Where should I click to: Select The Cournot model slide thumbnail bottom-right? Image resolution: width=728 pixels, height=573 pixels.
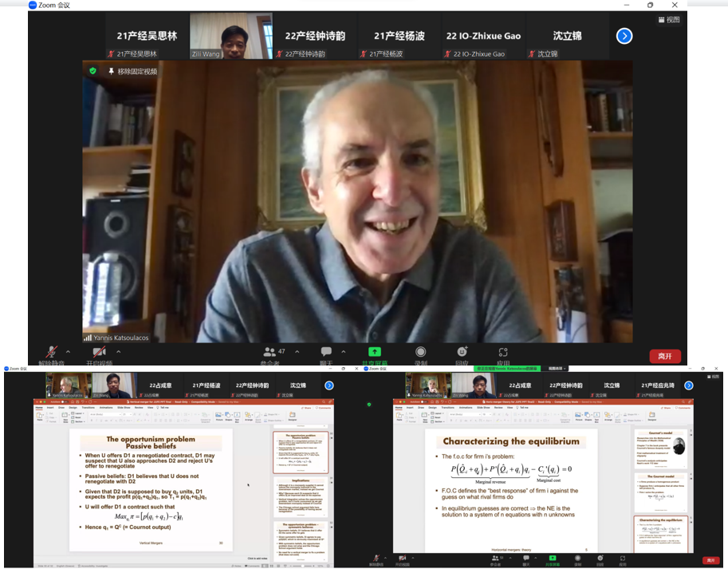(x=661, y=492)
